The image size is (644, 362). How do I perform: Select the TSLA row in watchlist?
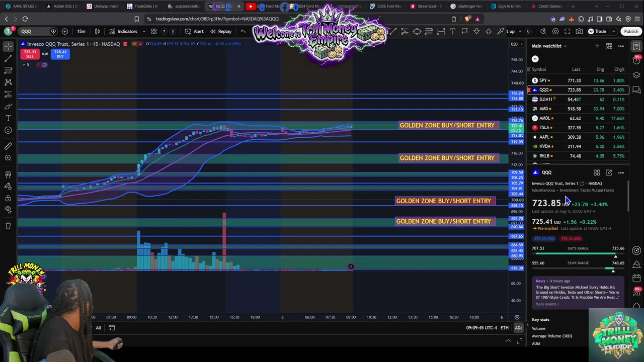[x=578, y=128]
